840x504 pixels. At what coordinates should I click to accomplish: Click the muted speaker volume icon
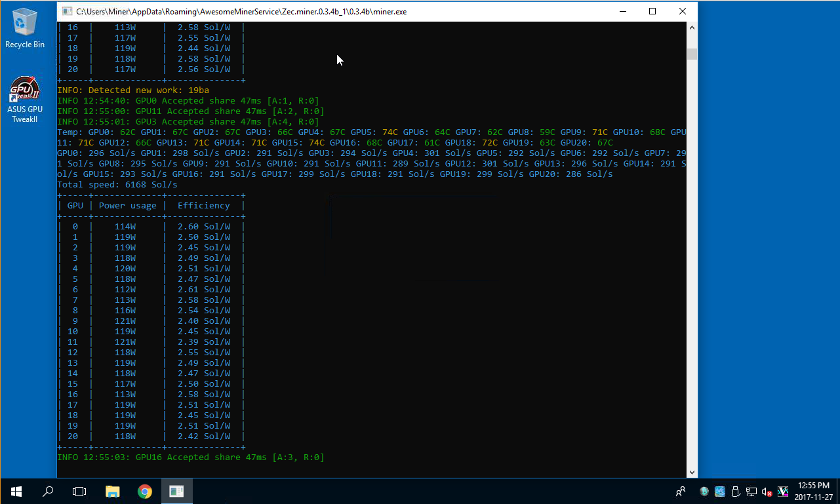point(767,491)
